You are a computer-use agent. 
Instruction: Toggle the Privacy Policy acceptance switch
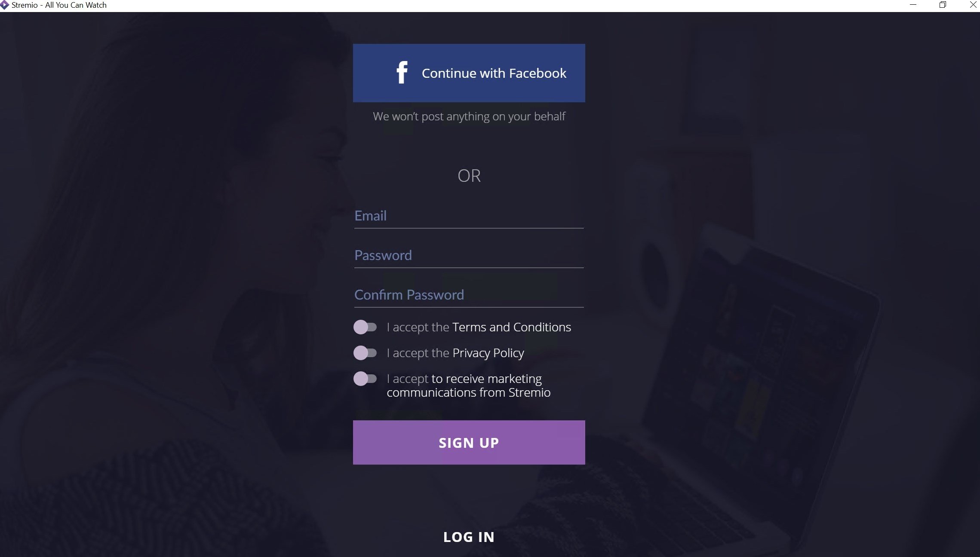click(x=365, y=352)
